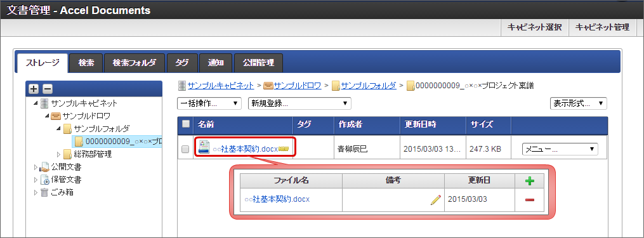Check the checkbox for ○○社基本契約.docx row
The width and height of the screenshot is (644, 238).
pos(185,149)
